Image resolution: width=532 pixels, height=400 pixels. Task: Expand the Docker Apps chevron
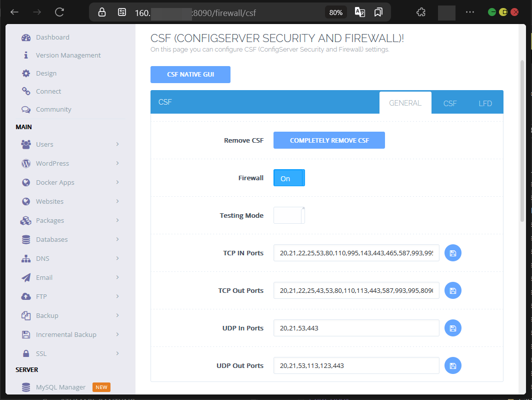[117, 182]
